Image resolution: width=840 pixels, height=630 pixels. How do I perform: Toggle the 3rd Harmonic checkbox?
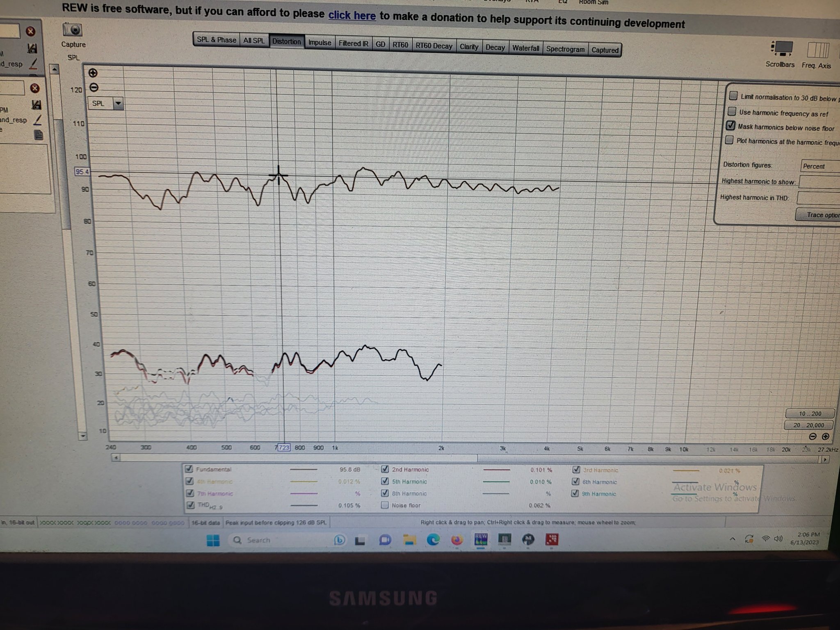(x=576, y=470)
